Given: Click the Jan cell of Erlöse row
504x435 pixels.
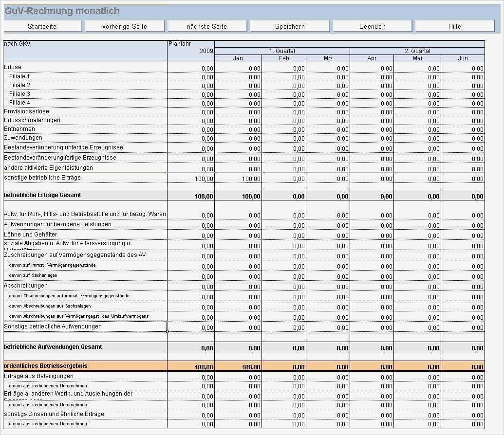Looking at the screenshot, I should tap(238, 68).
